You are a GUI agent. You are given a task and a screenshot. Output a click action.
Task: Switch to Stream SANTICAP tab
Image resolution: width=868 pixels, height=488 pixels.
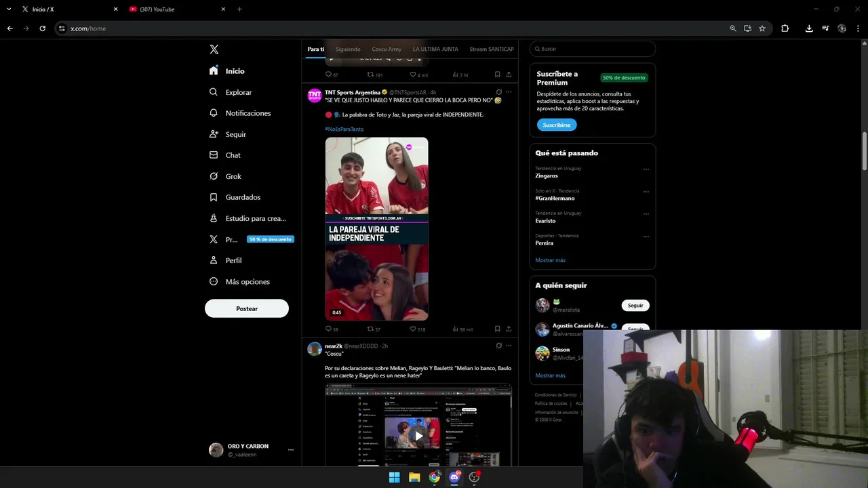click(492, 49)
